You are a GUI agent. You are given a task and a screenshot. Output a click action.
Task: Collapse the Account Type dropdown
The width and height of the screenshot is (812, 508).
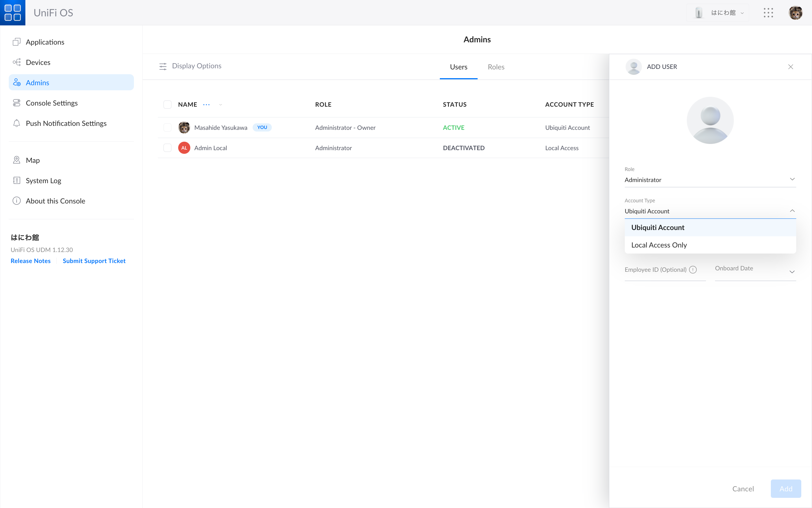click(710, 211)
